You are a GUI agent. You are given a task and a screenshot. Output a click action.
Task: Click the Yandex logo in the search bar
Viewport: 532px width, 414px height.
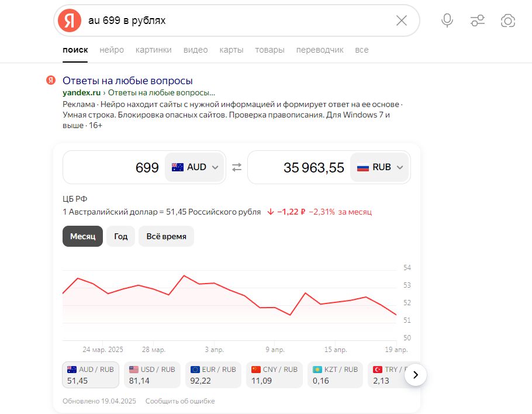point(70,20)
